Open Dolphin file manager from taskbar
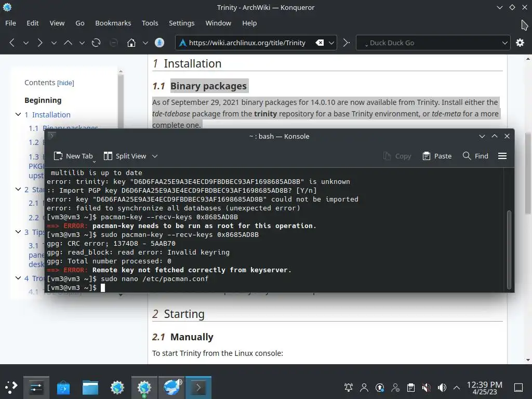Image resolution: width=532 pixels, height=399 pixels. (x=90, y=387)
